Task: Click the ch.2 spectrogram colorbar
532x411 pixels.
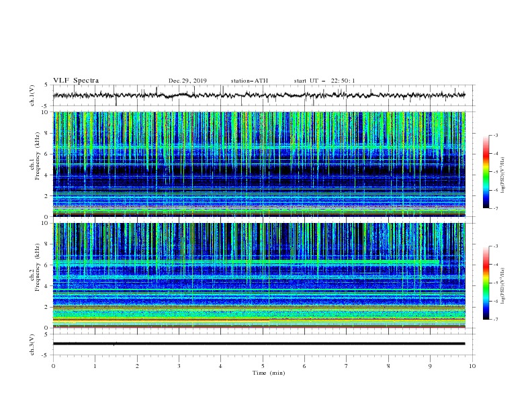Action: 486,283
